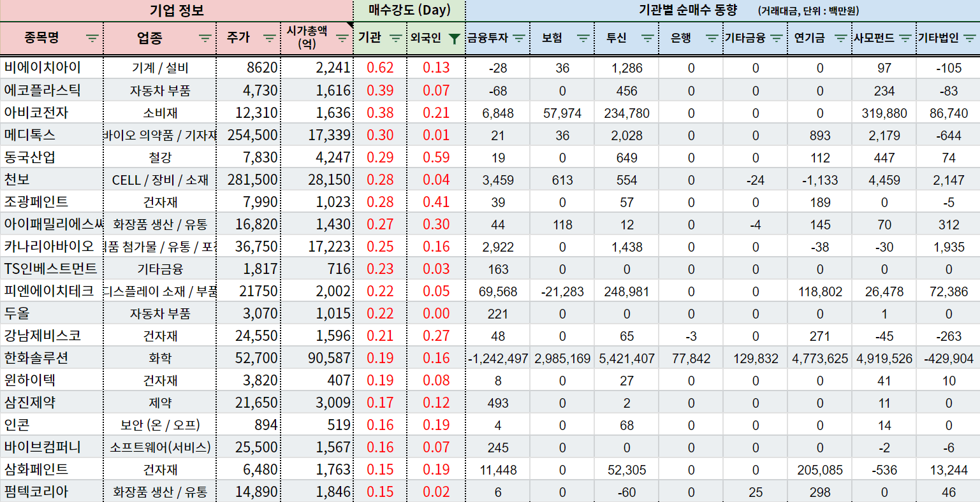980x502 pixels.
Task: Select the price cell 254,500
Action: 249,134
